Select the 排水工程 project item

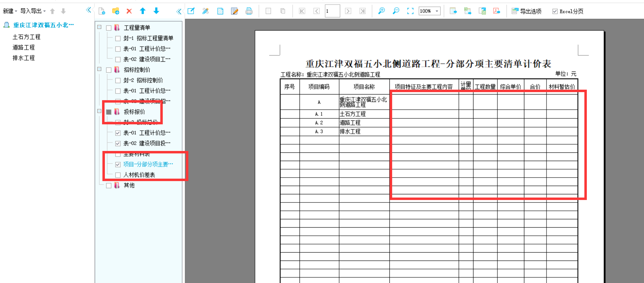click(24, 58)
